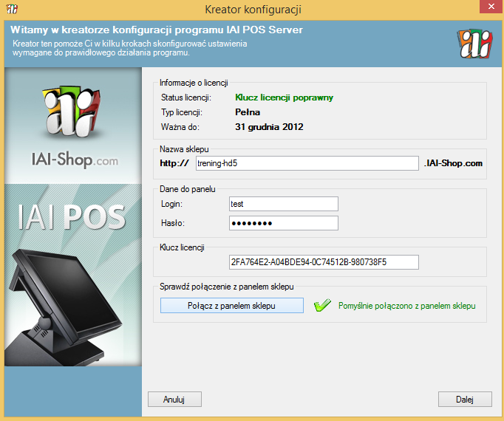This screenshot has width=504, height=421.
Task: Click the Dalej button to continue
Action: coord(465,399)
